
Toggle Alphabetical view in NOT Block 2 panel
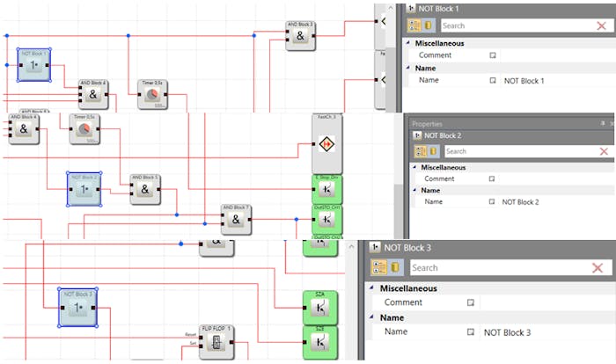click(x=433, y=151)
